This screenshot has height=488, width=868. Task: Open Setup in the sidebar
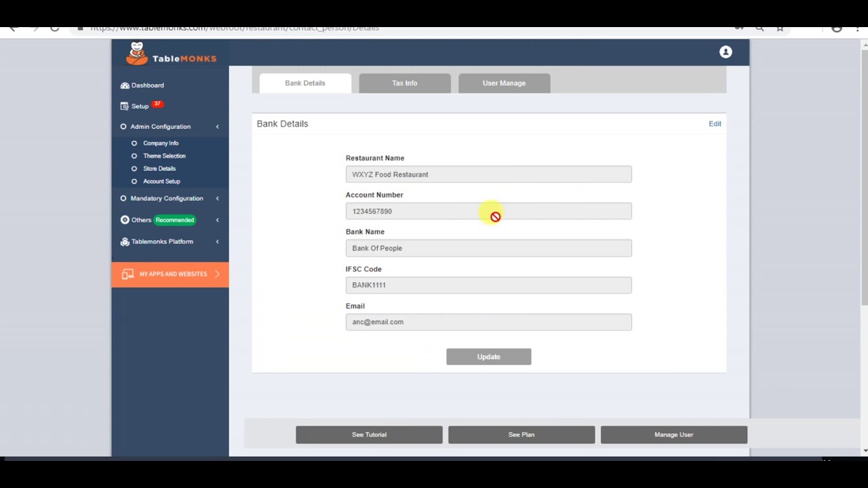pyautogui.click(x=140, y=106)
